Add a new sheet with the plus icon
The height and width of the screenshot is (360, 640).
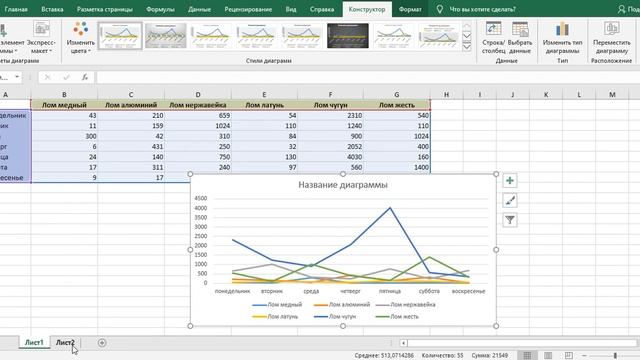tap(102, 343)
